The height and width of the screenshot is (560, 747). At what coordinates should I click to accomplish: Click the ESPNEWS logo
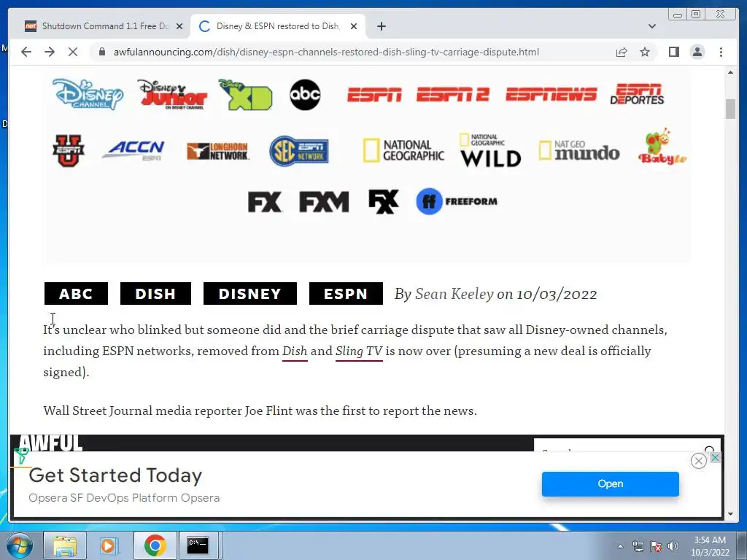tap(551, 94)
